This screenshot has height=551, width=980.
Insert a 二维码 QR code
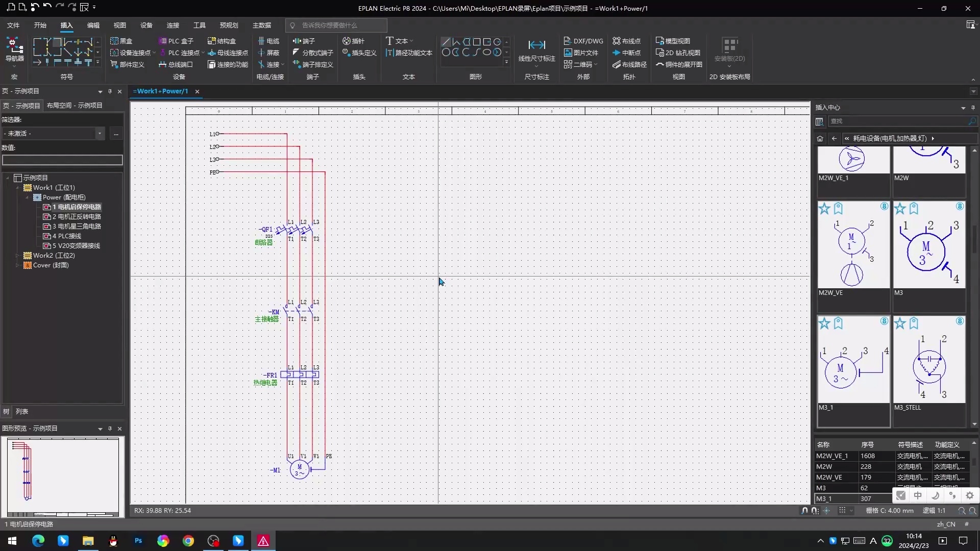pos(578,64)
